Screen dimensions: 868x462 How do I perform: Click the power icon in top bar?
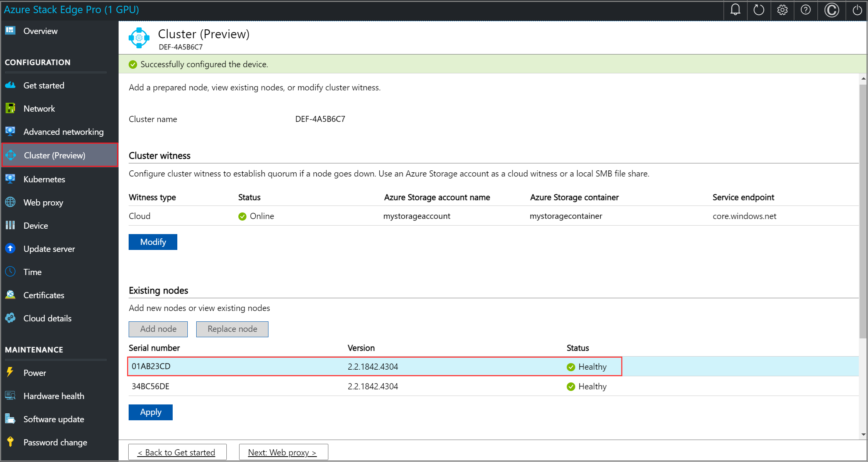click(x=857, y=10)
